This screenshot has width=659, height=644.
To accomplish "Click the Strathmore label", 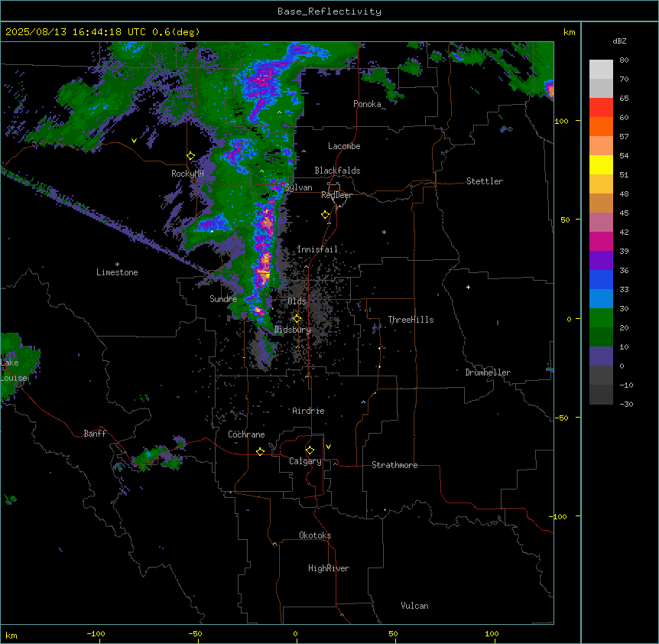I will tap(394, 465).
